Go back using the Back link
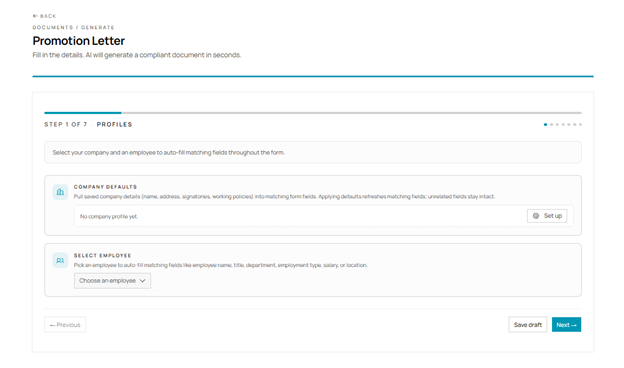This screenshot has height=368, width=624. click(x=44, y=16)
